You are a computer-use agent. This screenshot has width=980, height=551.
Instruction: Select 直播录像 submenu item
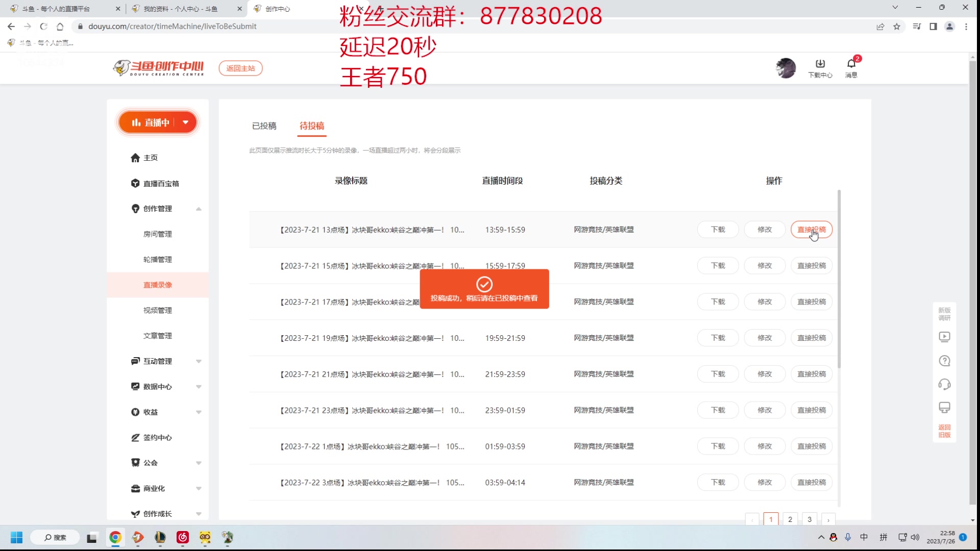pos(158,285)
